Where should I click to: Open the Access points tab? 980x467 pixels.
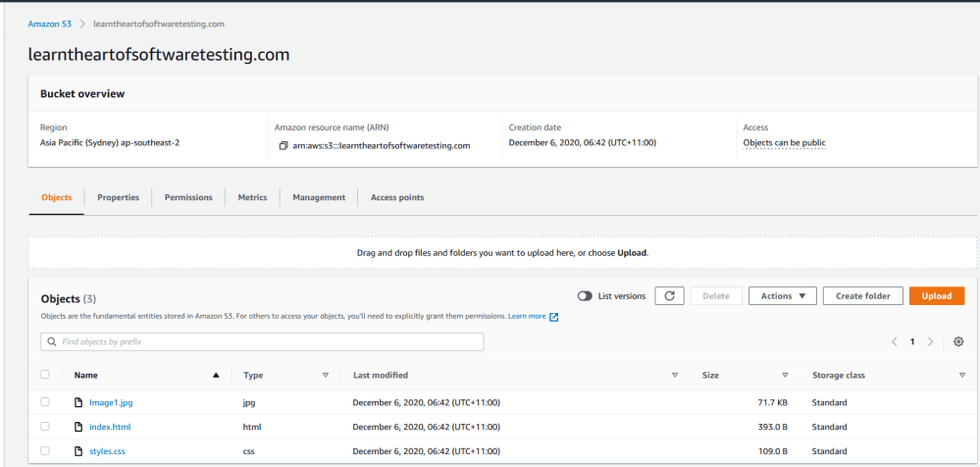pyautogui.click(x=397, y=197)
